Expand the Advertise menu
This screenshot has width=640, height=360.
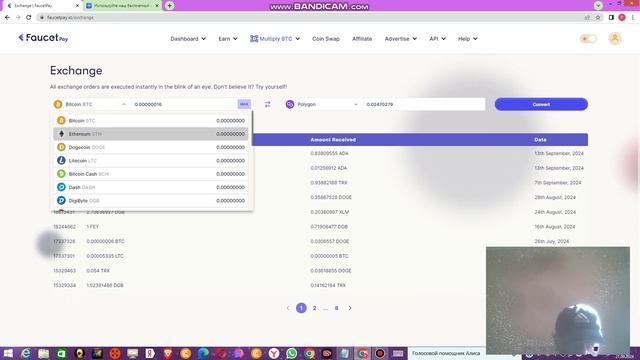tap(400, 39)
